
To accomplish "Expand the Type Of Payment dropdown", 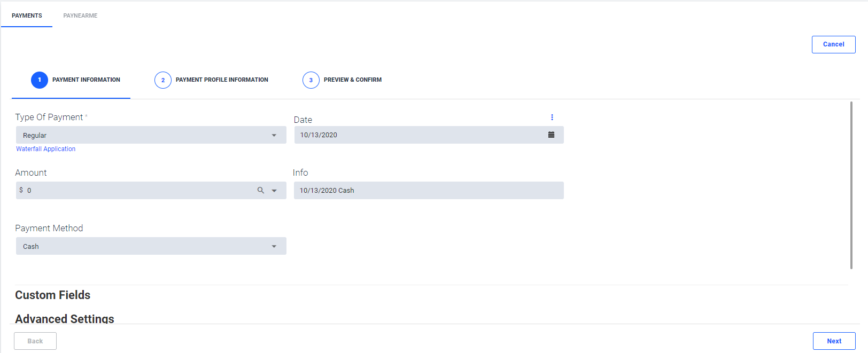I will coord(151,135).
